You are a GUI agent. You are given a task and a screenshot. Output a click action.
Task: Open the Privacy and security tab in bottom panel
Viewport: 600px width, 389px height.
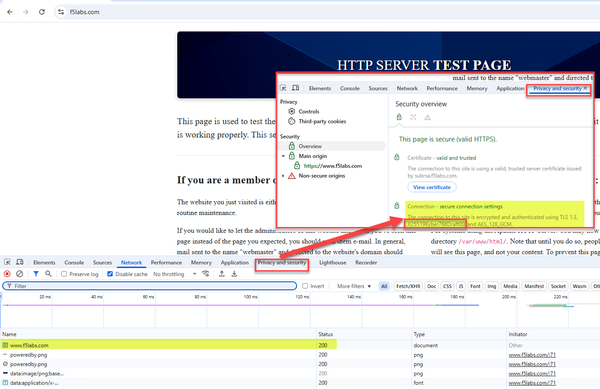pos(282,262)
